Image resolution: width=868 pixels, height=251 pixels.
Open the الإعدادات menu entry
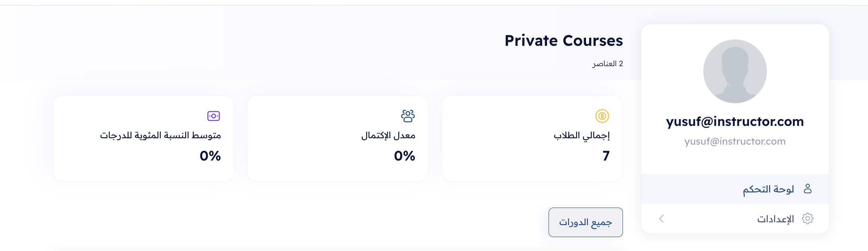[x=775, y=219]
